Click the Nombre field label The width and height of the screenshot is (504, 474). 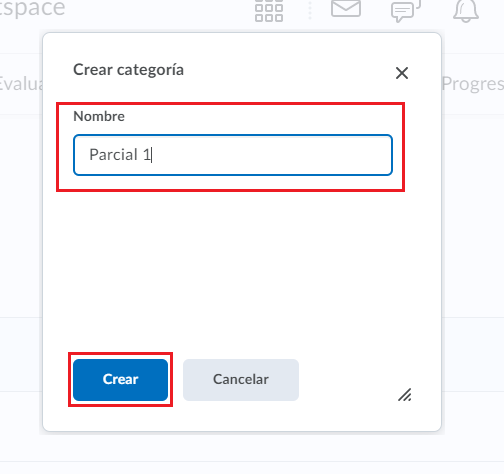pos(99,116)
